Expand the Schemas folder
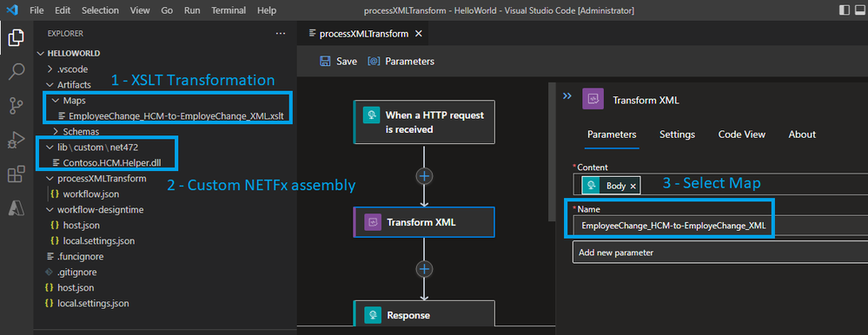 tap(81, 132)
